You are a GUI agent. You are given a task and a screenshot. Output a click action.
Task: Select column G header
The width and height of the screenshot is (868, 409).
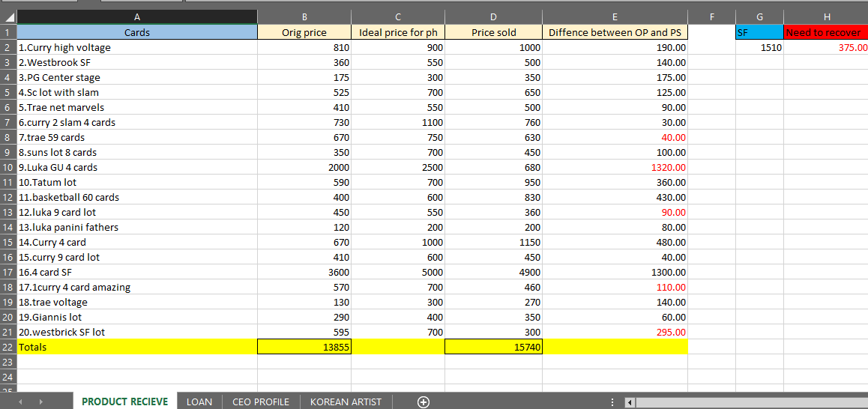click(x=759, y=17)
